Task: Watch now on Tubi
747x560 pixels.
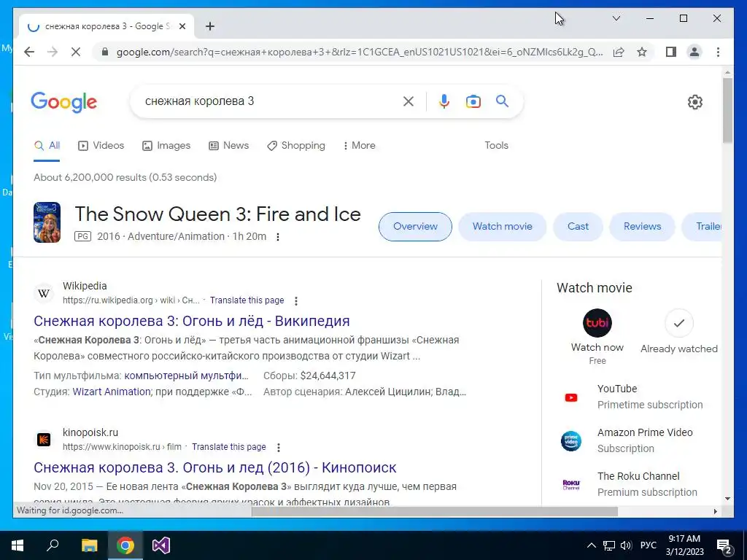Action: tap(597, 337)
